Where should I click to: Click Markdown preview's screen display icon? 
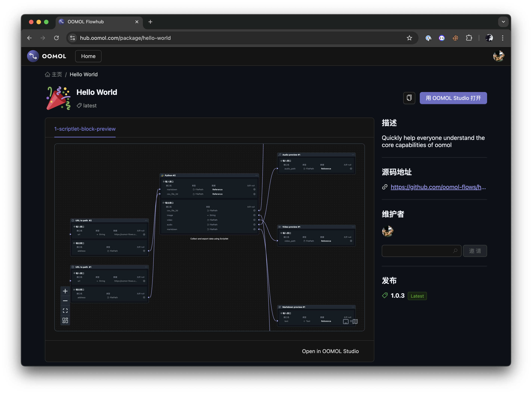click(346, 322)
